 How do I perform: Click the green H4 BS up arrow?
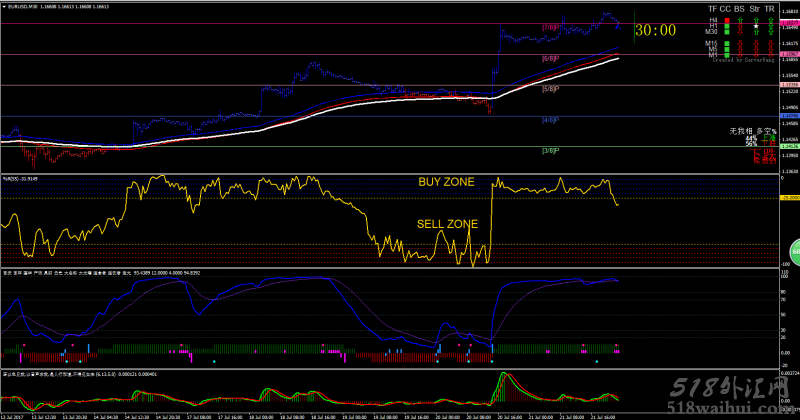click(738, 19)
